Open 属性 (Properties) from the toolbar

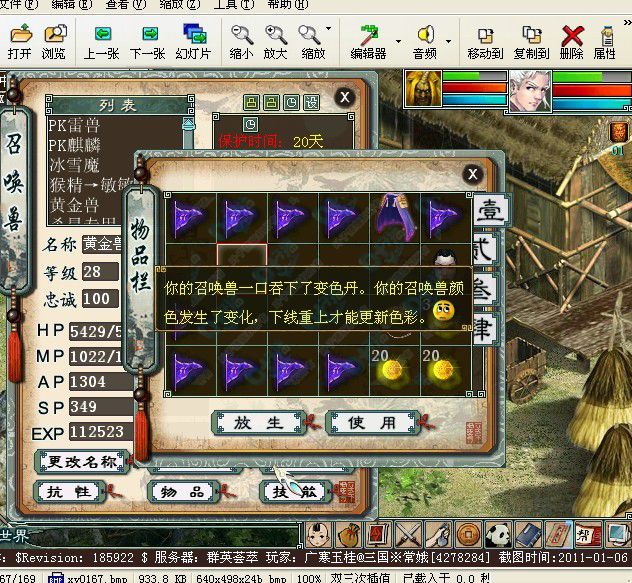tap(604, 42)
